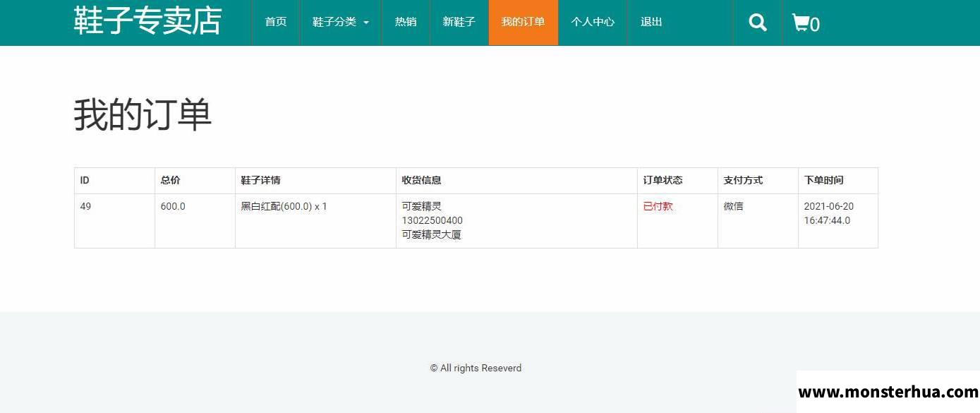This screenshot has height=413, width=980.
Task: Open 个人中心 personal center
Action: (593, 22)
